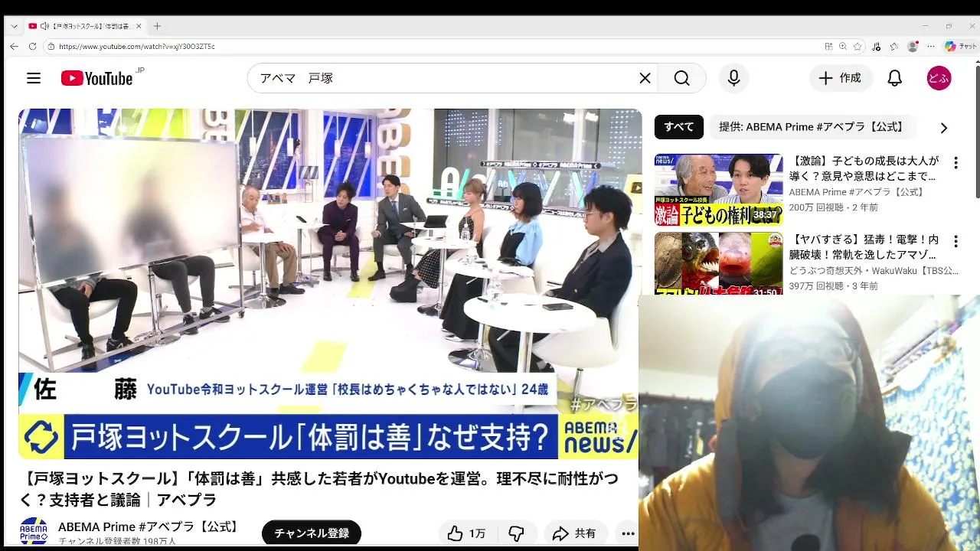This screenshot has width=980, height=551.
Task: Go back with the browser back arrow
Action: 14,46
